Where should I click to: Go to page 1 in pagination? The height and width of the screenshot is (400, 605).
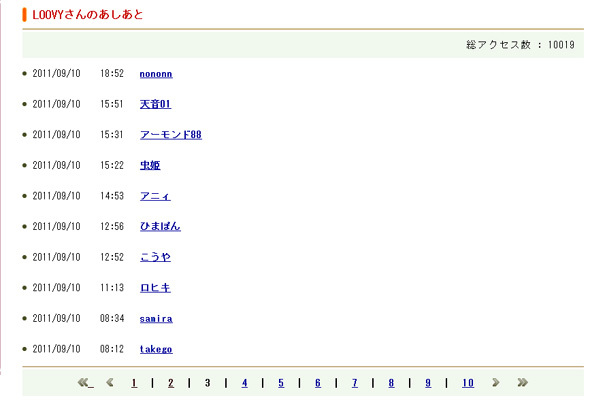[x=134, y=383]
